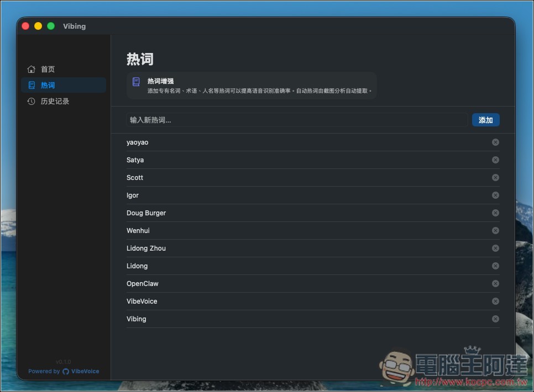Delete the Scott entry
This screenshot has width=534, height=392.
point(495,177)
